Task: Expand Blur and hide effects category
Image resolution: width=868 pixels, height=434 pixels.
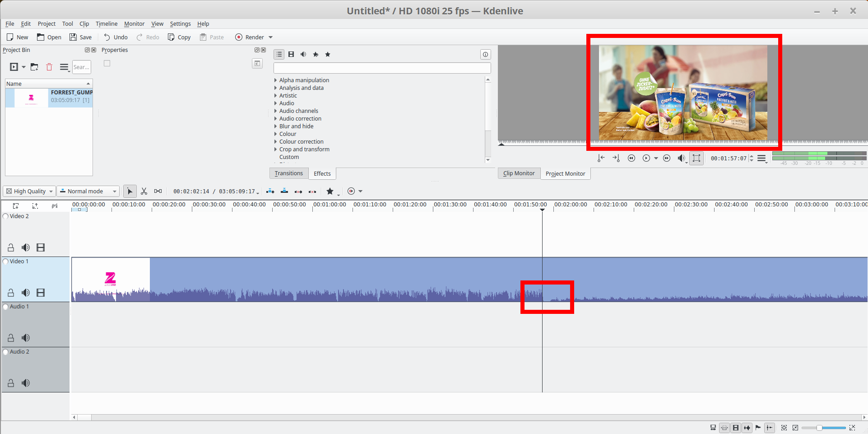Action: [x=275, y=126]
